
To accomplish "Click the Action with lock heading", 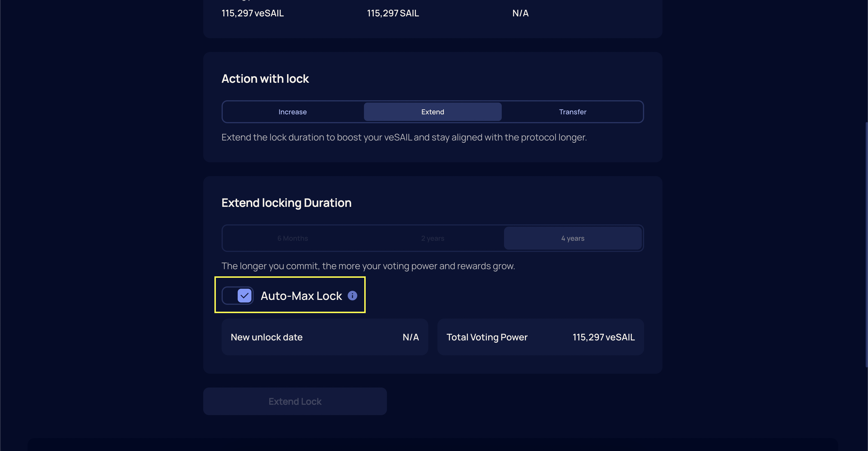I will point(265,79).
